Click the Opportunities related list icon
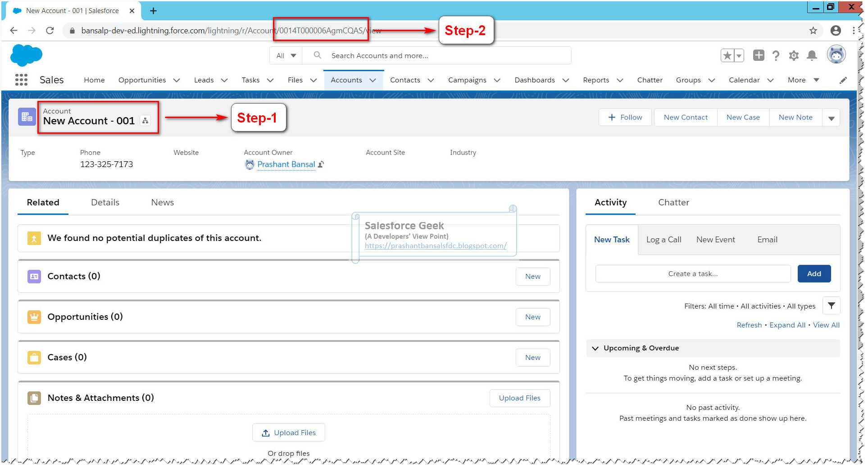This screenshot has height=468, width=868. click(34, 317)
